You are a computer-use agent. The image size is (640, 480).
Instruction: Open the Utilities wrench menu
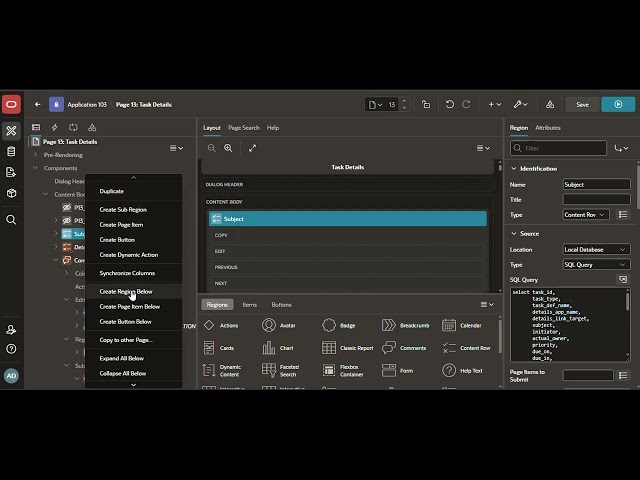(520, 104)
